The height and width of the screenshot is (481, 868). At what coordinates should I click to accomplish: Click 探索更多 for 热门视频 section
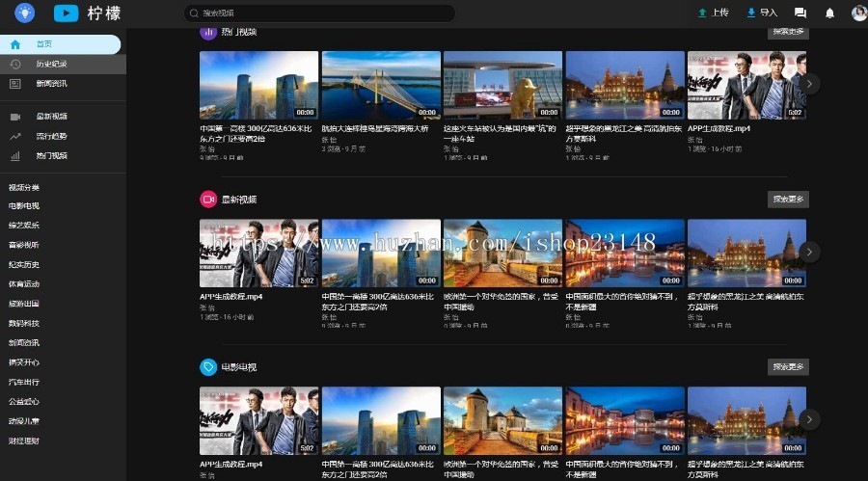click(x=788, y=32)
